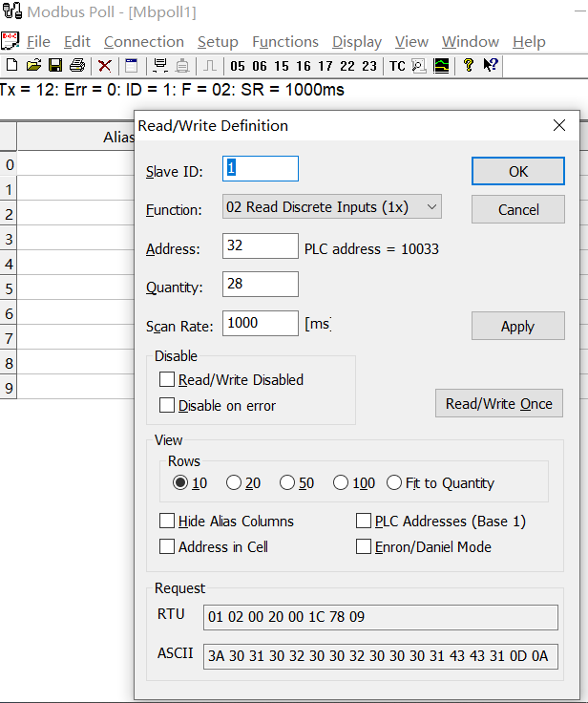The image size is (588, 703).
Task: Click the New document toolbar icon
Action: (x=11, y=66)
